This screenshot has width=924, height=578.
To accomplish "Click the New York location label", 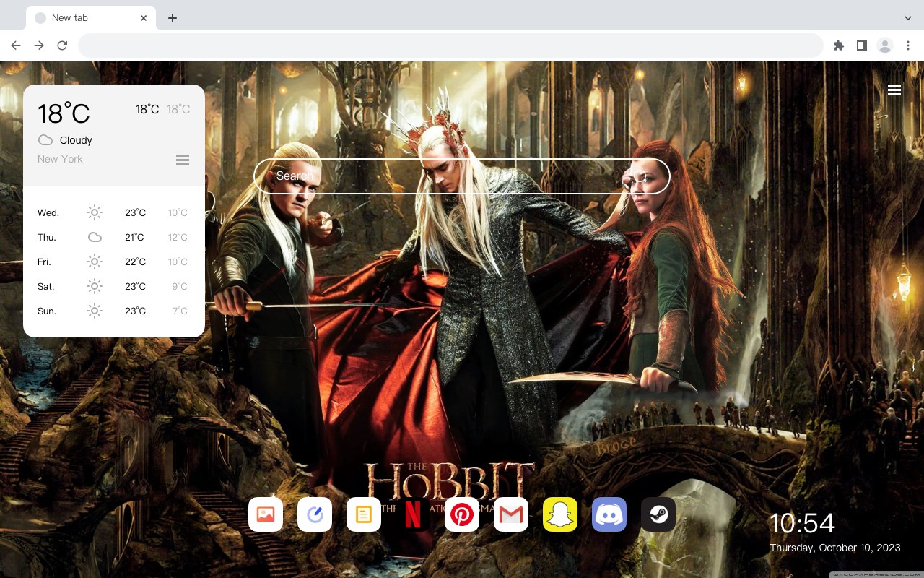I will pyautogui.click(x=60, y=159).
